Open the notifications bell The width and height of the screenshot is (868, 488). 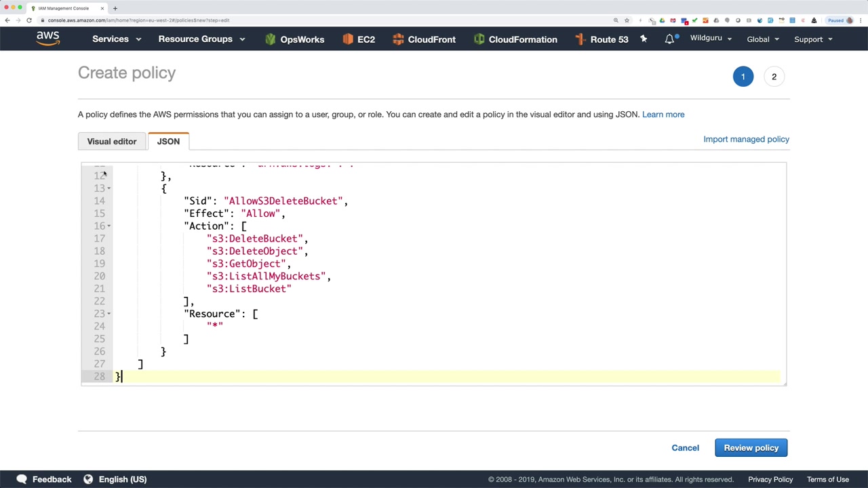(669, 39)
